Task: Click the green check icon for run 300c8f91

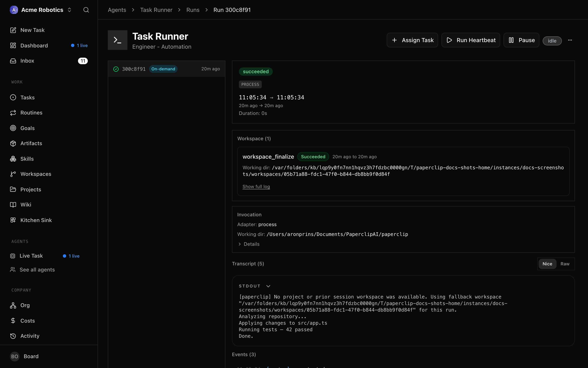Action: pos(116,69)
